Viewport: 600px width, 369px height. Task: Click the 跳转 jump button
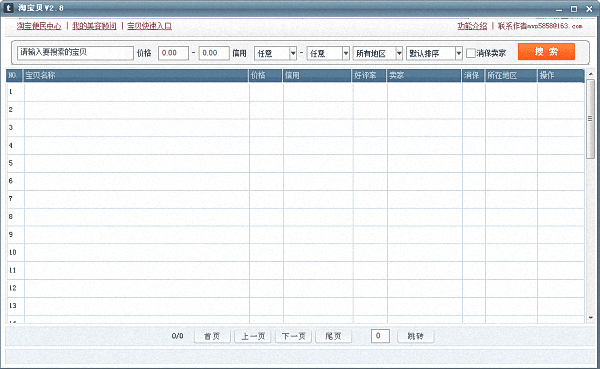pyautogui.click(x=416, y=336)
